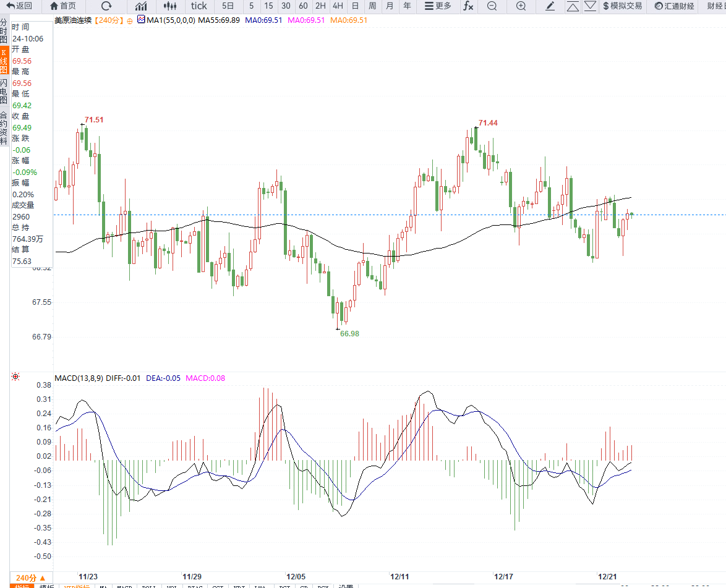
Task: Click the 66.98 low price label
Action: (349, 334)
